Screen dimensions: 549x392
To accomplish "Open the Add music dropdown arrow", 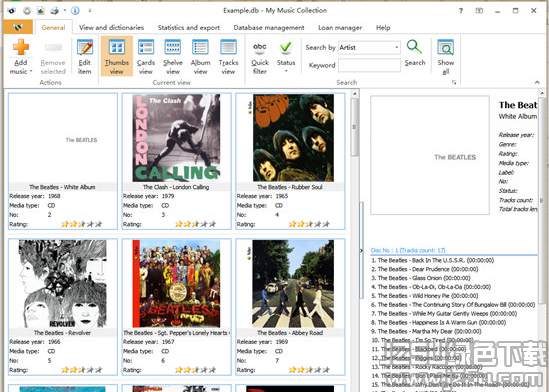I will pos(31,71).
